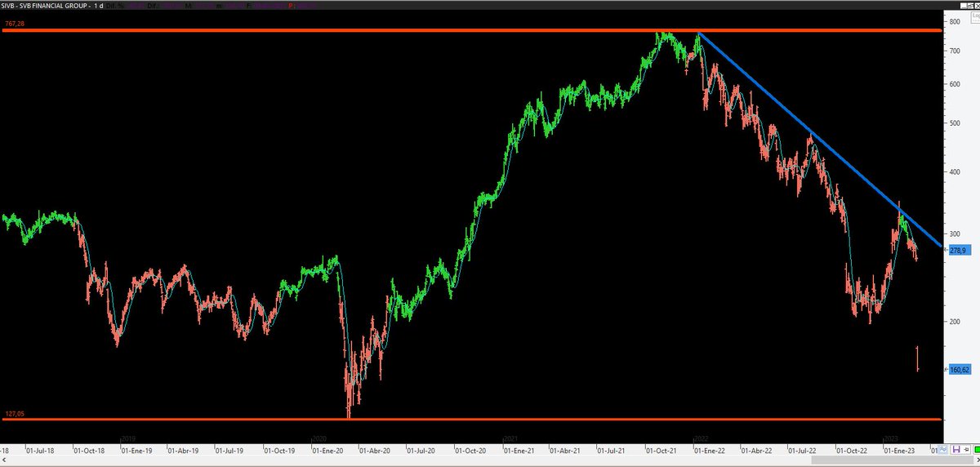Image resolution: width=980 pixels, height=467 pixels.
Task: Click the 01-Jul-22 date on time axis
Action: (804, 449)
